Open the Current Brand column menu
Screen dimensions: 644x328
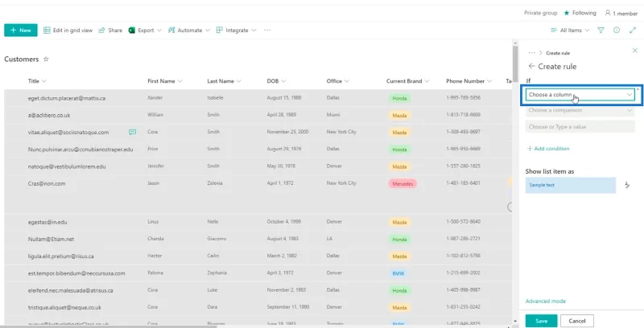[407, 81]
